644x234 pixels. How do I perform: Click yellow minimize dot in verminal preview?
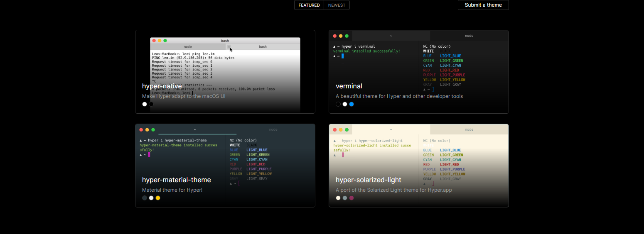click(341, 36)
